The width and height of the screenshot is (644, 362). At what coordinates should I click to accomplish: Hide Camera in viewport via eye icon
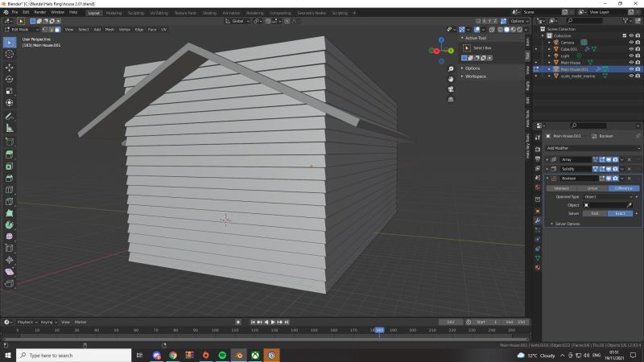[631, 43]
